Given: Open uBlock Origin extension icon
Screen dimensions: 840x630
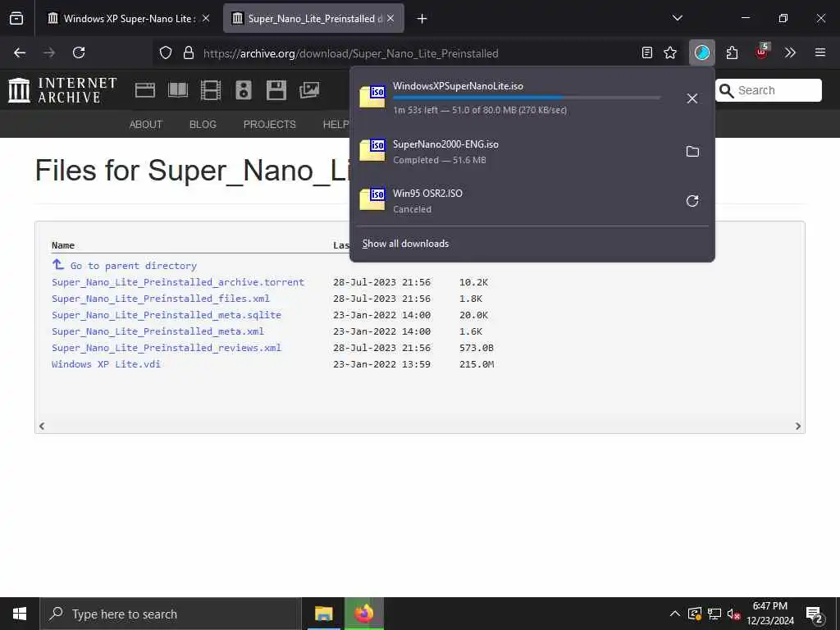Looking at the screenshot, I should tap(762, 52).
